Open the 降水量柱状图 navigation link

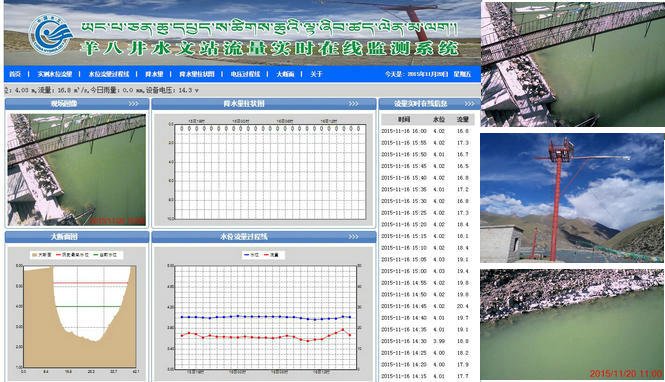197,74
